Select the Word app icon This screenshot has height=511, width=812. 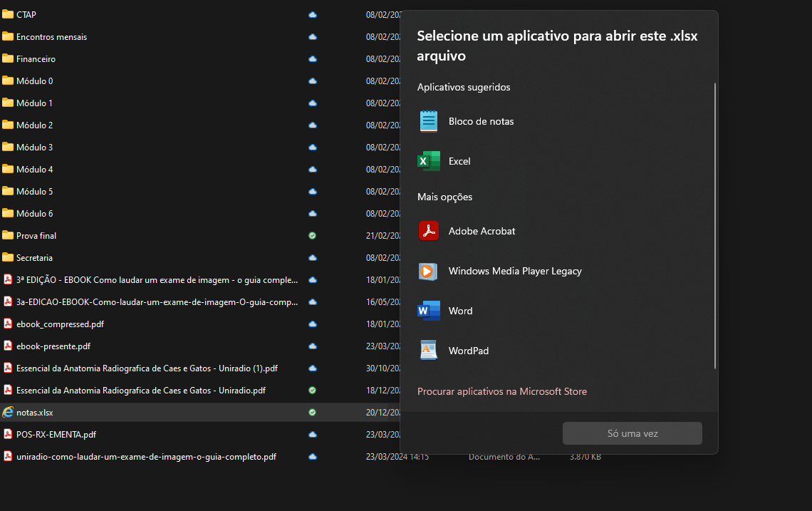(x=429, y=311)
